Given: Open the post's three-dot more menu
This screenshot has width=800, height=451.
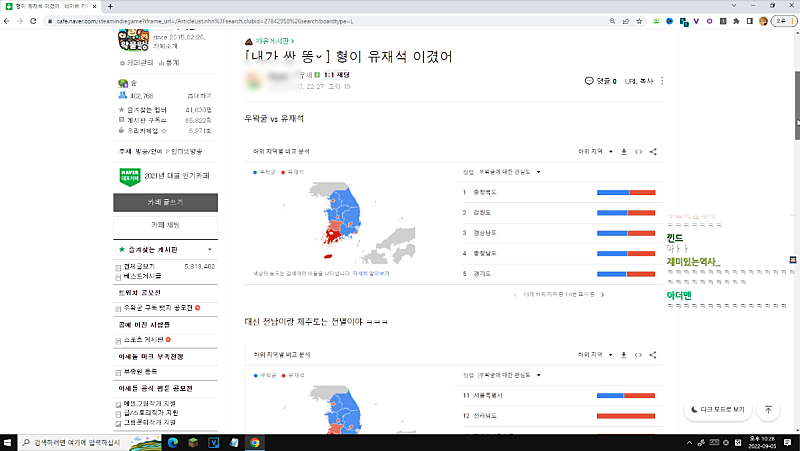Looking at the screenshot, I should click(x=662, y=81).
